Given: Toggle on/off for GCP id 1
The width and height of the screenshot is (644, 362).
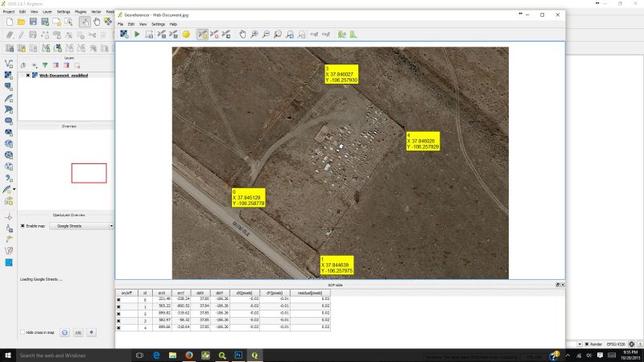Looking at the screenshot, I should (x=118, y=306).
